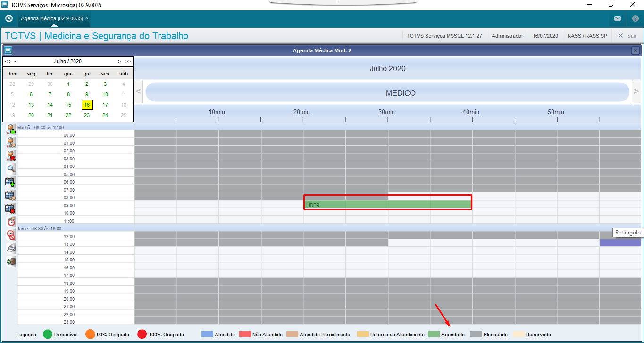Viewport: 644px width, 343px height.
Task: Click the Administrador user label
Action: (507, 36)
